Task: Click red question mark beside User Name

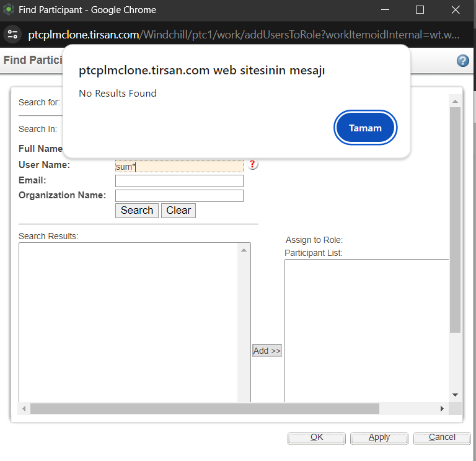Action: coord(253,164)
